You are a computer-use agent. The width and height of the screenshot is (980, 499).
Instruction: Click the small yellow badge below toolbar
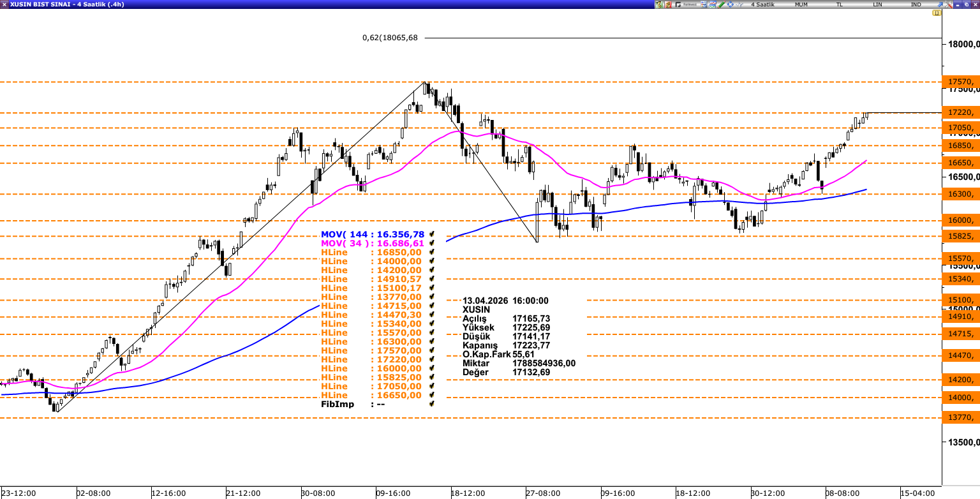pyautogui.click(x=937, y=13)
